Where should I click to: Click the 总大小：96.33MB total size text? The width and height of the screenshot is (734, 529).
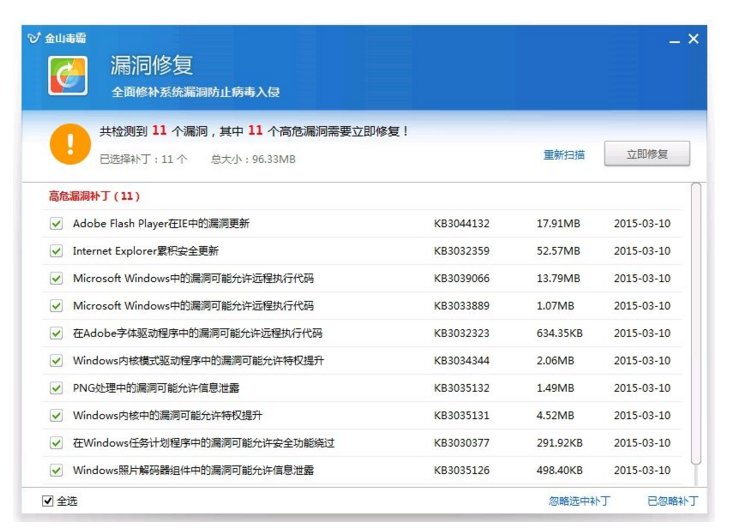[x=253, y=159]
